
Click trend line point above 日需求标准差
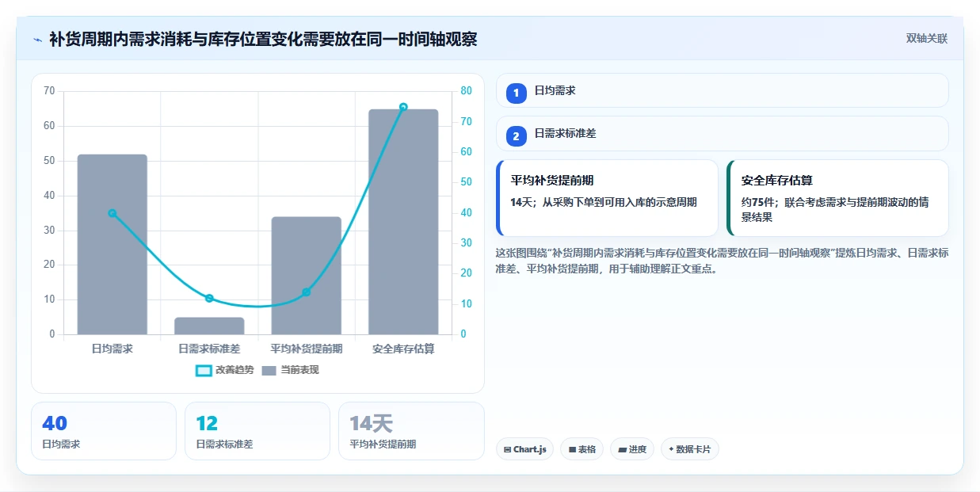pos(209,299)
